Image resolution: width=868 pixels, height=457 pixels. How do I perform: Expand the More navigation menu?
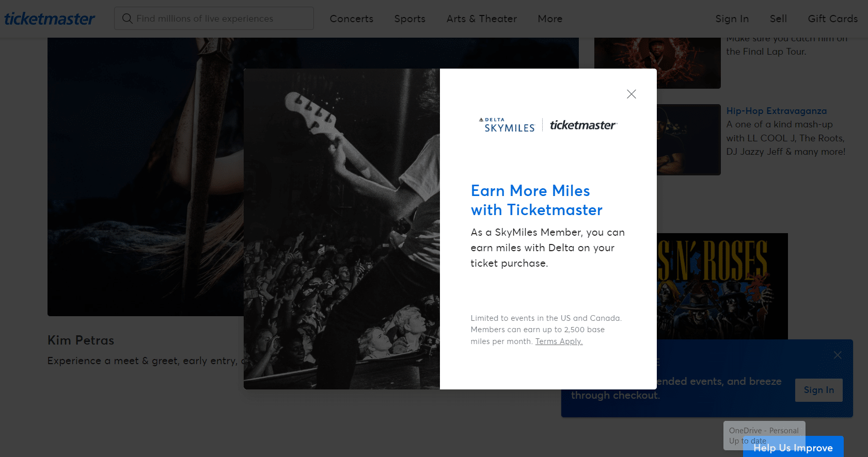549,19
